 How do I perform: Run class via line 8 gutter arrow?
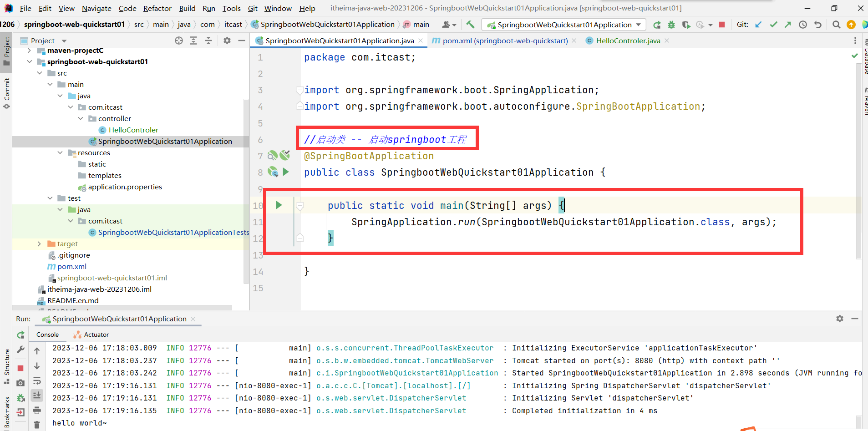286,172
